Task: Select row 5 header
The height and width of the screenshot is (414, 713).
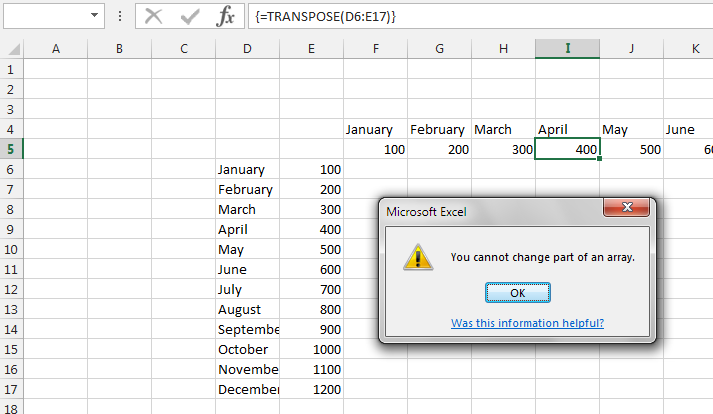Action: (11, 149)
